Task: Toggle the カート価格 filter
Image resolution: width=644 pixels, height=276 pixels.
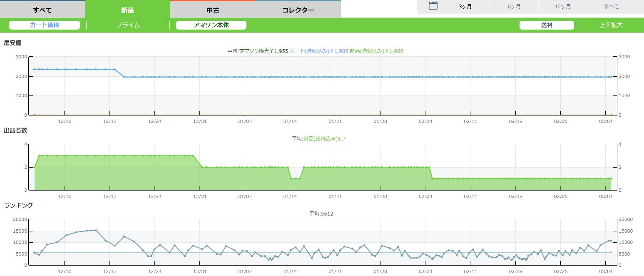Action: pyautogui.click(x=45, y=25)
